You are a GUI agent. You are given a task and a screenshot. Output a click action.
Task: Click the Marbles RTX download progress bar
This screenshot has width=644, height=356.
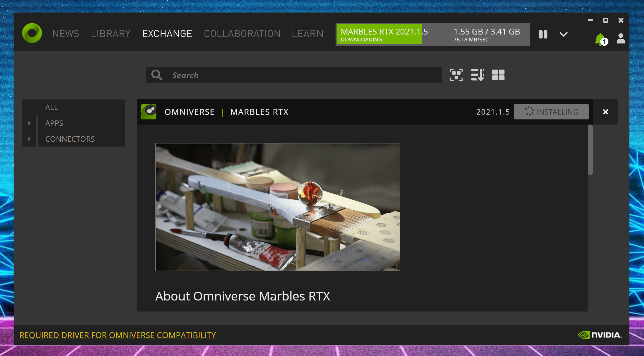coord(433,34)
